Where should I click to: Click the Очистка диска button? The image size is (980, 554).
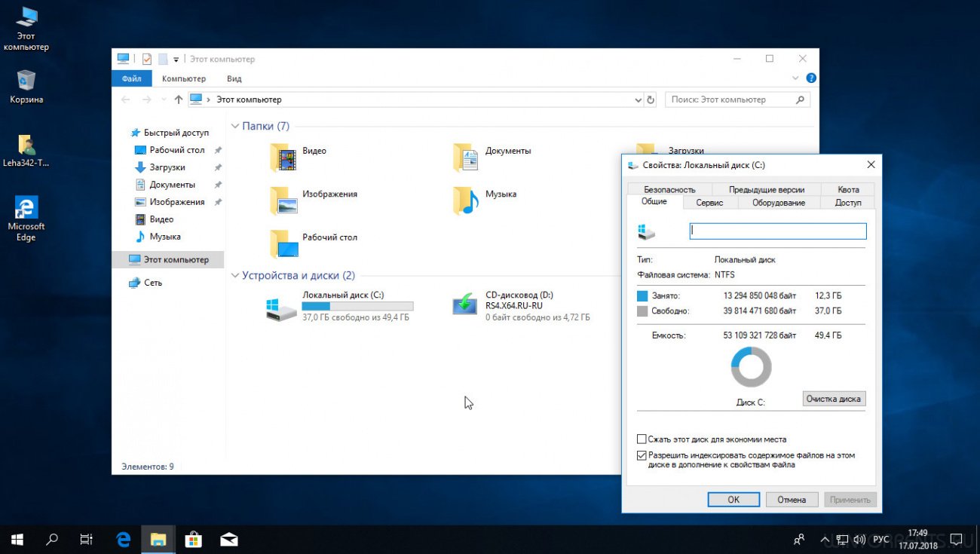click(x=834, y=399)
